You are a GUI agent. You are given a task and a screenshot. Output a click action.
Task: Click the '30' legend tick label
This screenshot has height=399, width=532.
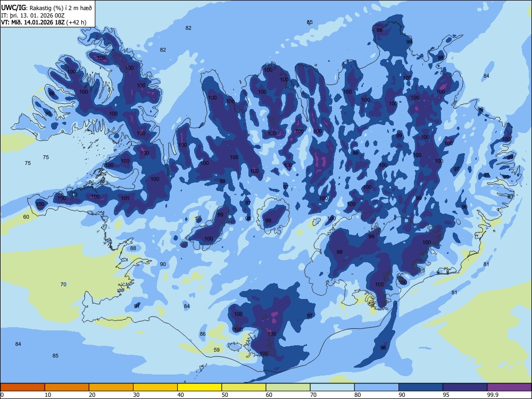(136, 395)
